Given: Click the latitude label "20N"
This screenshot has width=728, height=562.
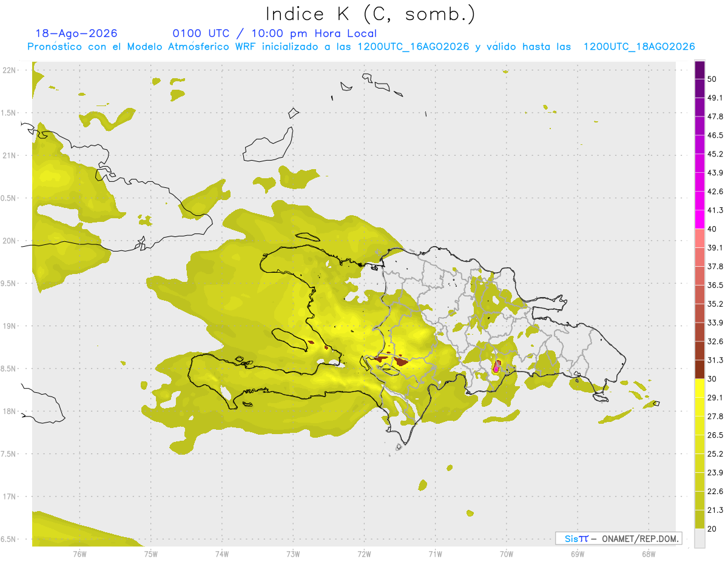Looking at the screenshot, I should coord(9,241).
